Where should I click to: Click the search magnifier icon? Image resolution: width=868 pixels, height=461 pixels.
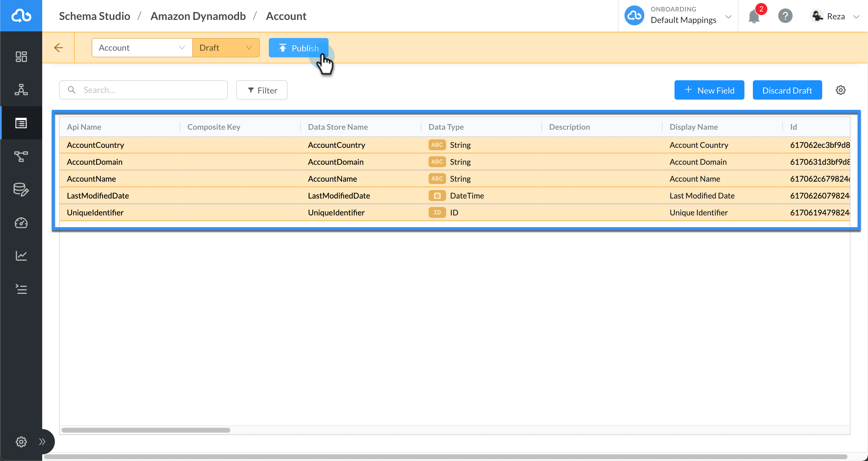pyautogui.click(x=71, y=90)
